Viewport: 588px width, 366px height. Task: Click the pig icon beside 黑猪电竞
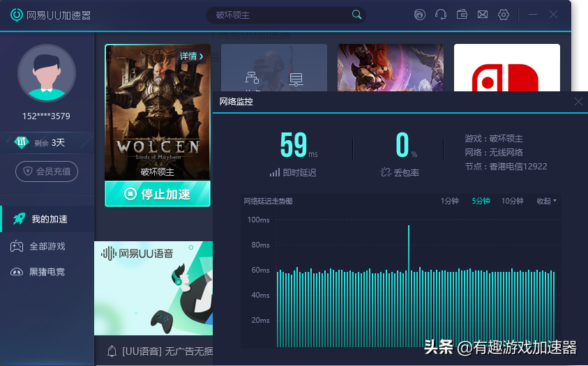point(17,272)
